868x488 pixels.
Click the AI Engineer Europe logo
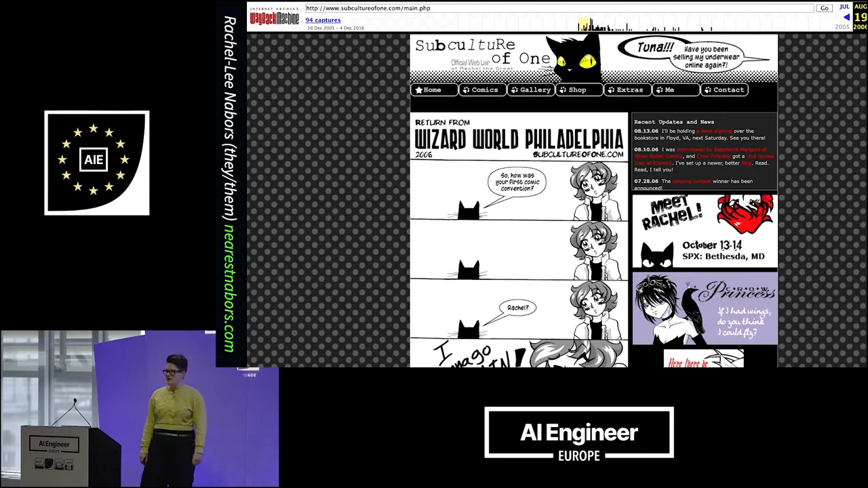coord(579,434)
